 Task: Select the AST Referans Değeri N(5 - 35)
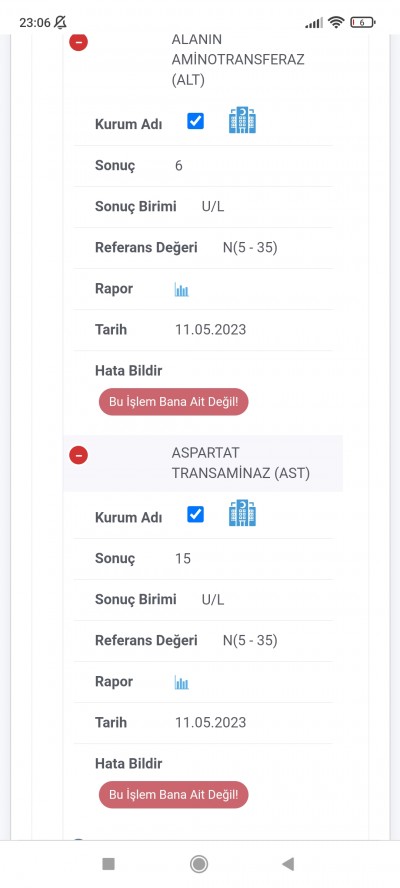click(250, 641)
